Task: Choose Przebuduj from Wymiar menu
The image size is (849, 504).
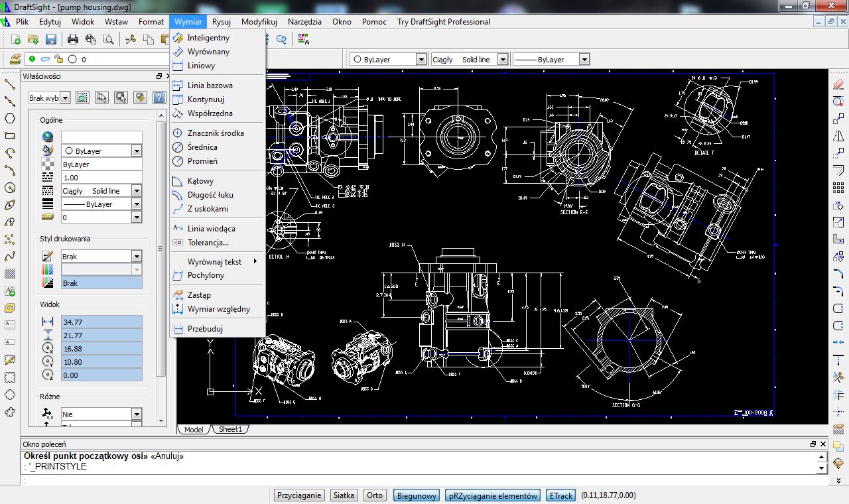Action: pyautogui.click(x=218, y=328)
